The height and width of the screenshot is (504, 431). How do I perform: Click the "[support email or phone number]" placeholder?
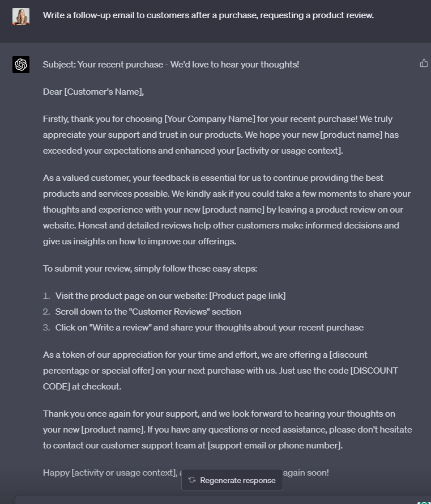pos(275,446)
